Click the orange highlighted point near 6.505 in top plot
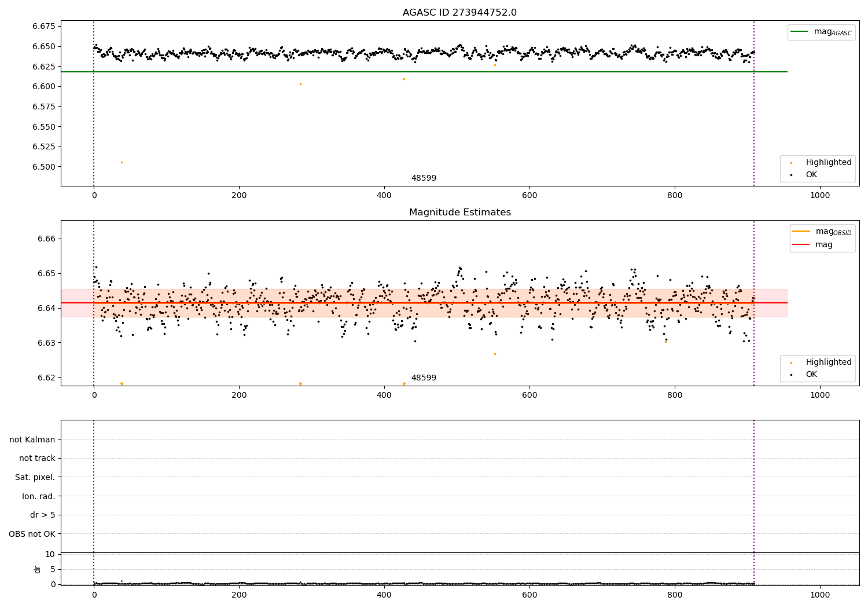This screenshot has height=608, width=868. coord(122,162)
